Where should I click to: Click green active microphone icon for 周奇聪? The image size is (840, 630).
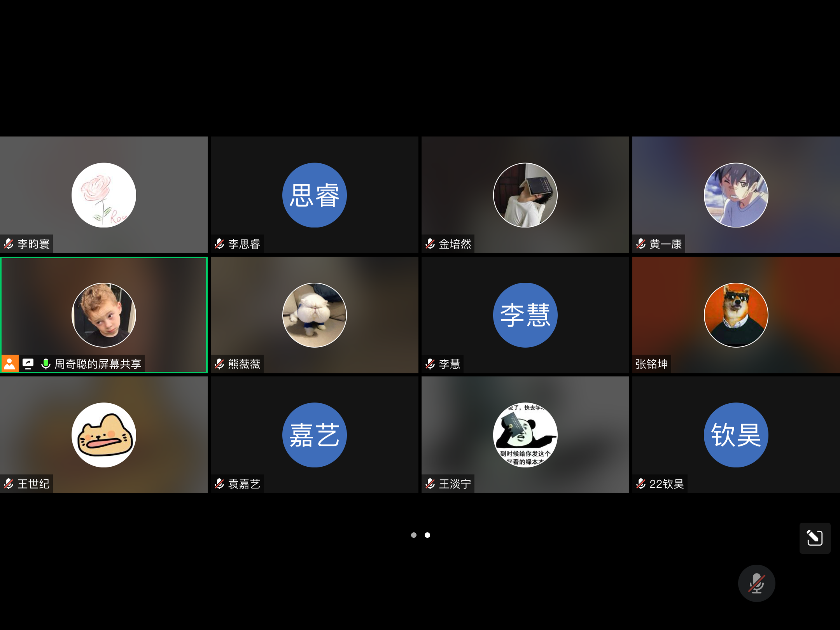[x=46, y=364]
